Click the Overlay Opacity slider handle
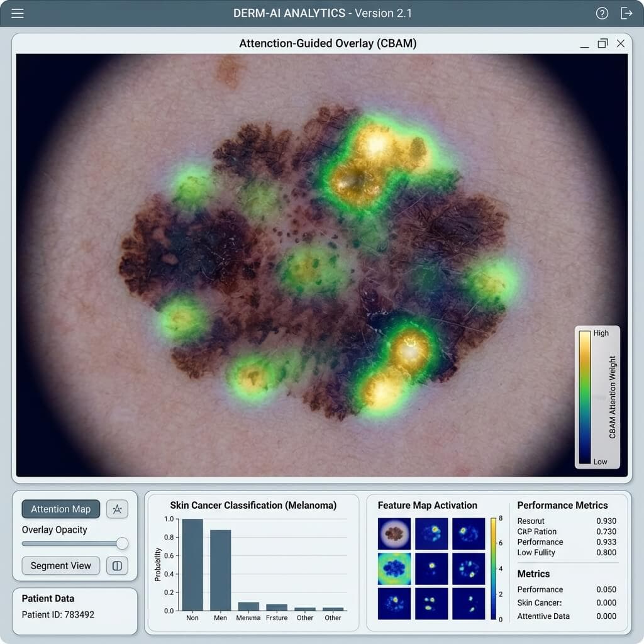Image resolution: width=644 pixels, height=644 pixels. (x=122, y=543)
